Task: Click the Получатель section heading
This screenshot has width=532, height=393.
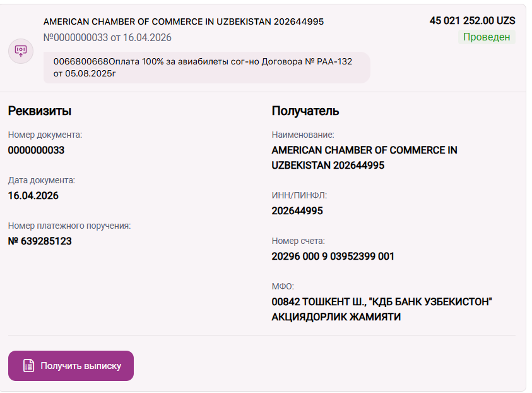Action: click(x=305, y=111)
